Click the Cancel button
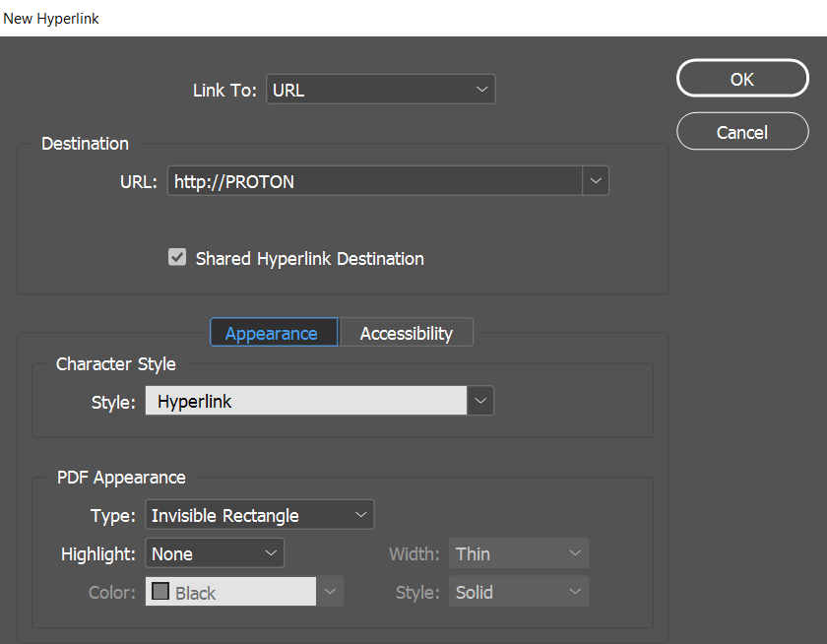 (742, 132)
